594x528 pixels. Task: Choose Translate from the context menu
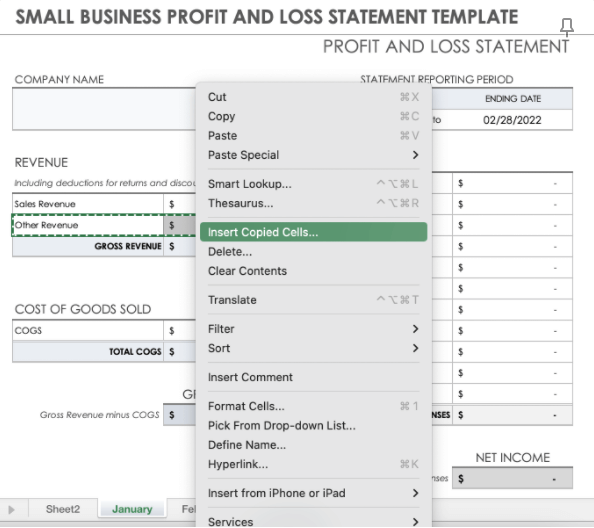[313, 300]
